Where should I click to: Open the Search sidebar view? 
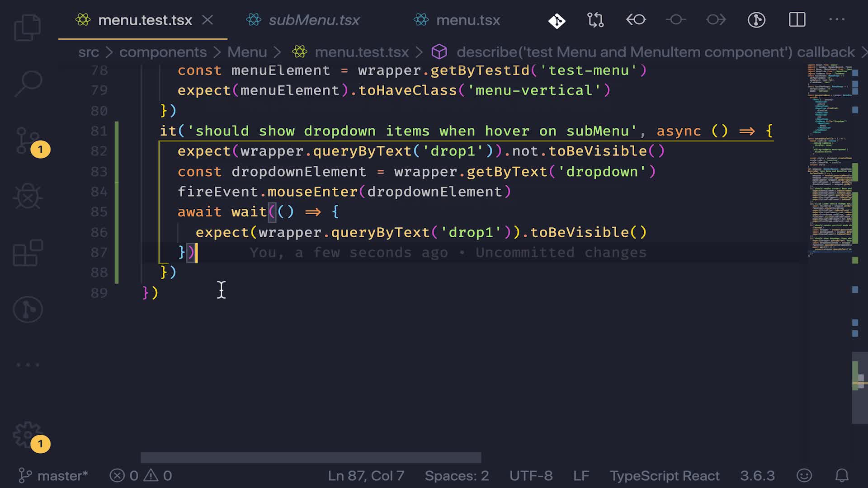pyautogui.click(x=28, y=83)
